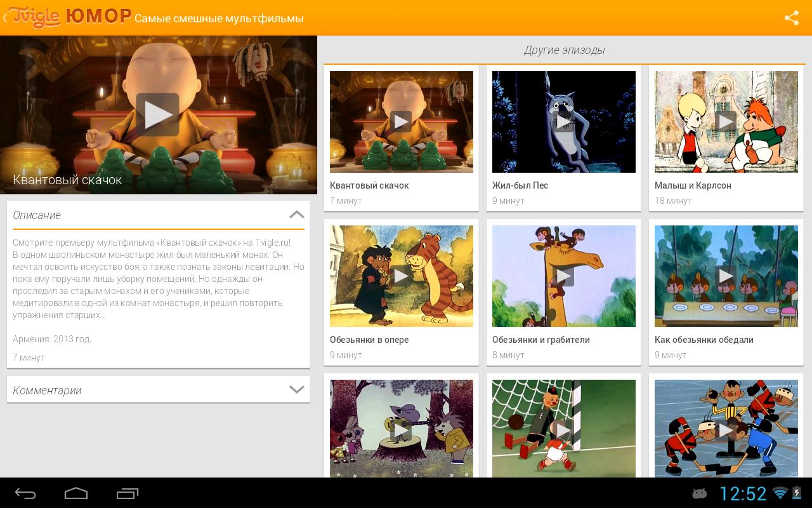Play the hedgehog guitar cartoon thumbnail
This screenshot has height=508, width=812.
(x=402, y=429)
